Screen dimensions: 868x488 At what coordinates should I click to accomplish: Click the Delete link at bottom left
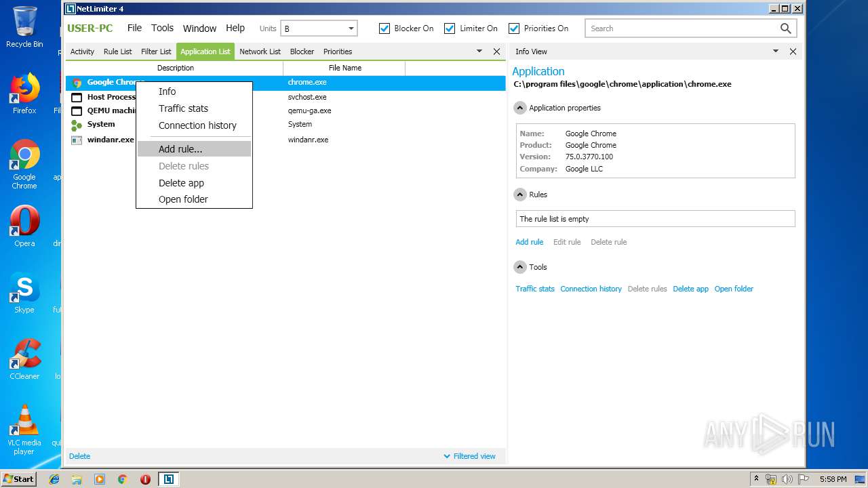coord(79,456)
